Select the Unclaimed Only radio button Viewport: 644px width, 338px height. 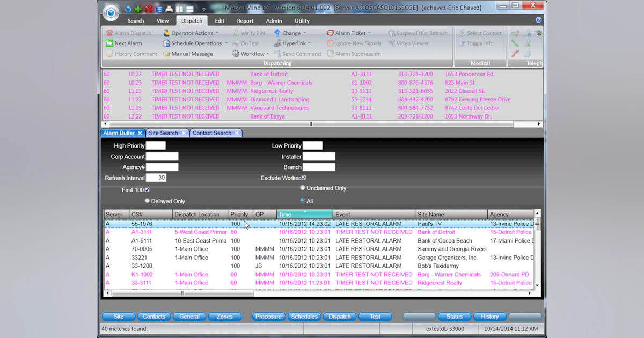(302, 187)
